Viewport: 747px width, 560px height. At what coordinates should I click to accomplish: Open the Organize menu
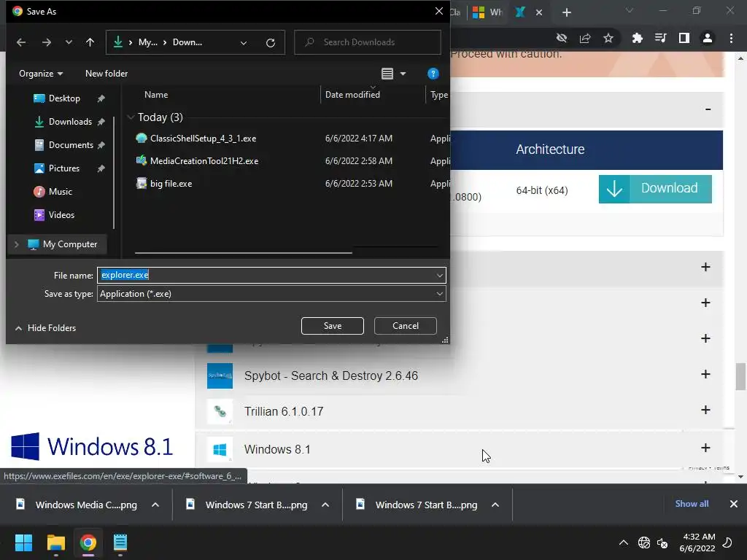(41, 74)
